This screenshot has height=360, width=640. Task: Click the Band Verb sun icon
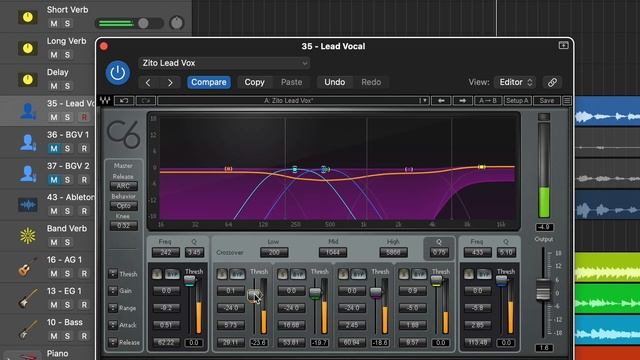click(x=28, y=236)
